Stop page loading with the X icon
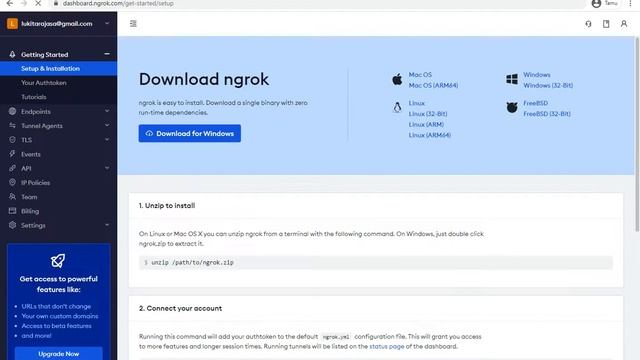 coord(38,3)
